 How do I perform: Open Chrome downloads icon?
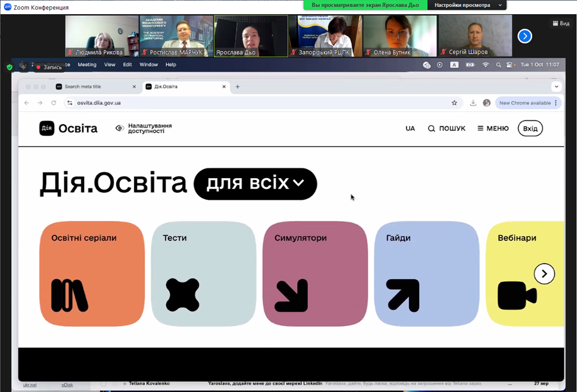473,103
